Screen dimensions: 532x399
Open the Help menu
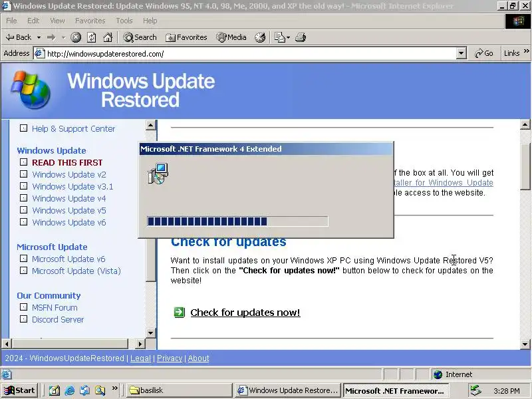(x=150, y=21)
